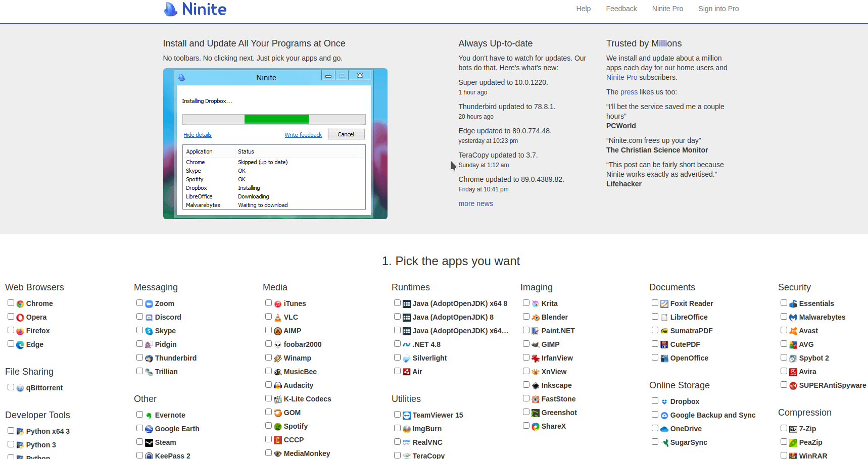Select the ImgBurn checkbox
Image resolution: width=868 pixels, height=459 pixels.
(397, 428)
